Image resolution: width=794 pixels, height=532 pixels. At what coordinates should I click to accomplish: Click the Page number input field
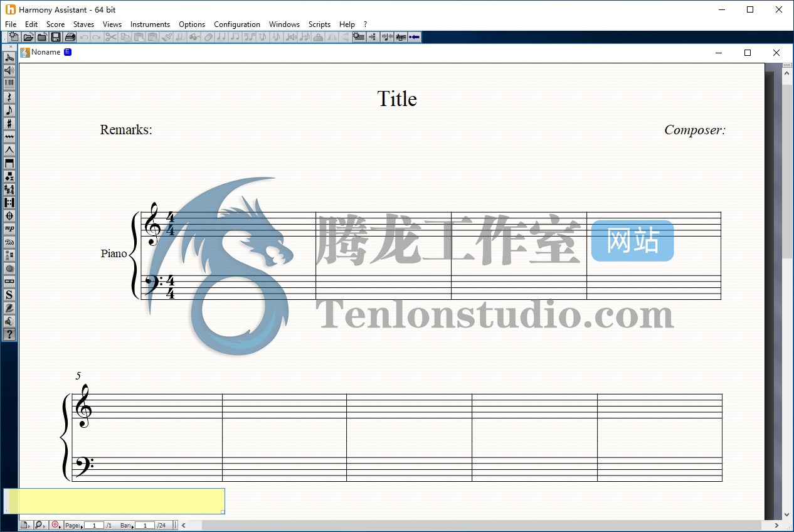pos(94,525)
